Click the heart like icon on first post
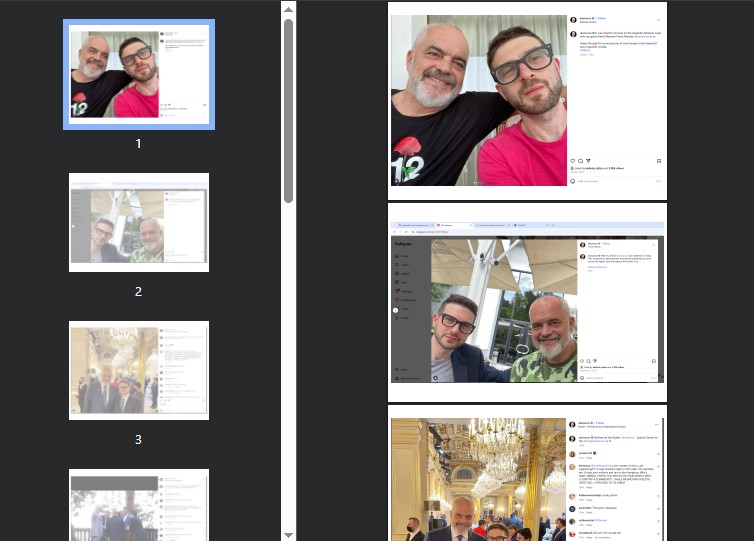The height and width of the screenshot is (541, 754). pos(573,161)
